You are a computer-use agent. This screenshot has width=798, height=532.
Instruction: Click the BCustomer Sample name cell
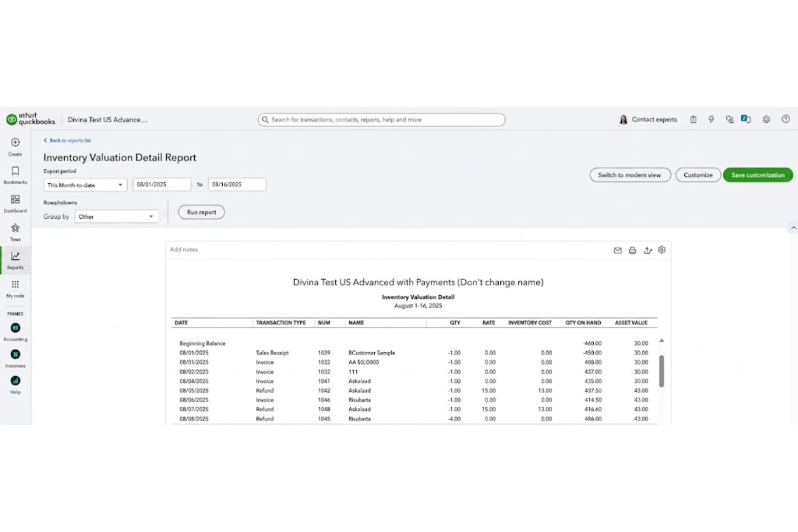tap(372, 353)
